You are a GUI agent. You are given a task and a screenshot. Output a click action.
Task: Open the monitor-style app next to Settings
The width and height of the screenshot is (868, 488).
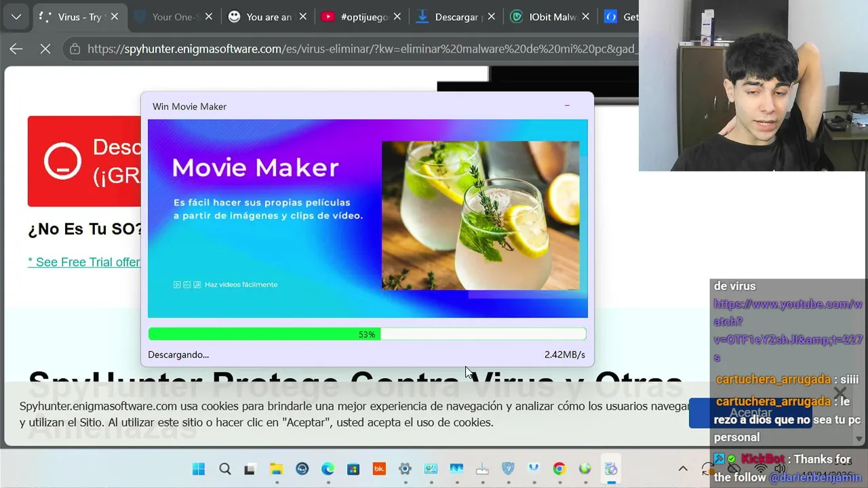tap(431, 469)
